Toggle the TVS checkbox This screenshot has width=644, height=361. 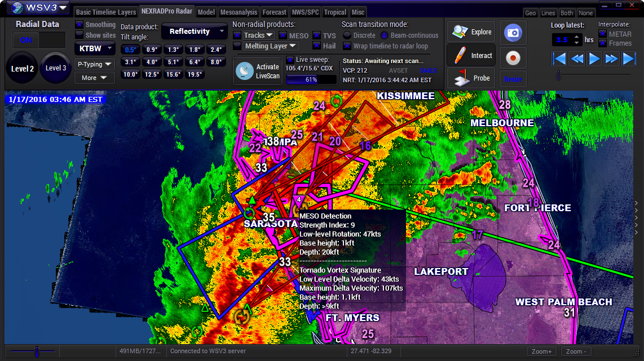pos(316,35)
